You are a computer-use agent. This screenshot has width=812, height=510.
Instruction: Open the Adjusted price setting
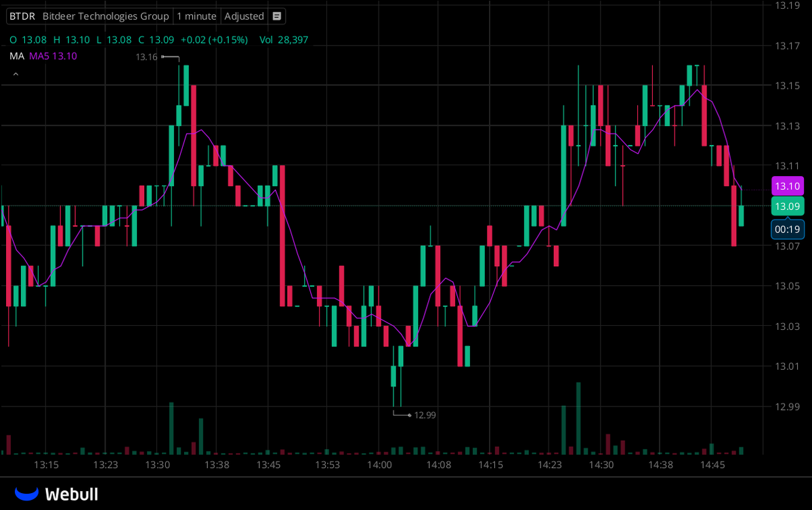click(244, 16)
